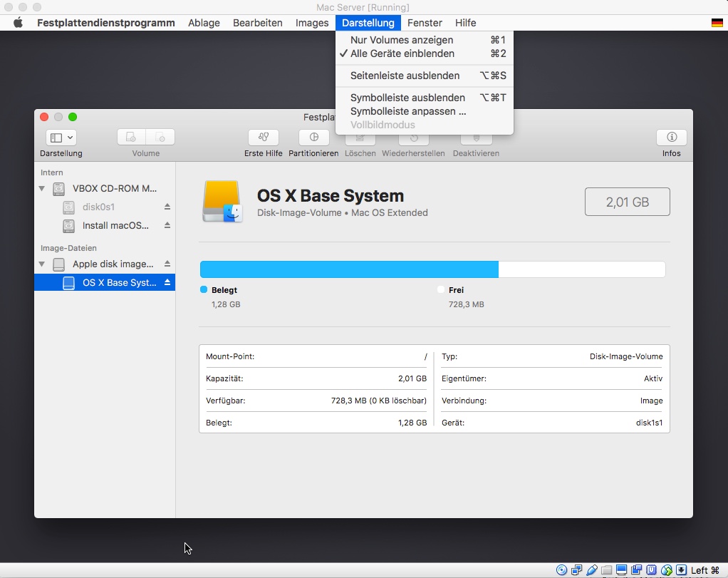The height and width of the screenshot is (578, 728).
Task: Open the Bearbeiten menu
Action: (x=258, y=23)
